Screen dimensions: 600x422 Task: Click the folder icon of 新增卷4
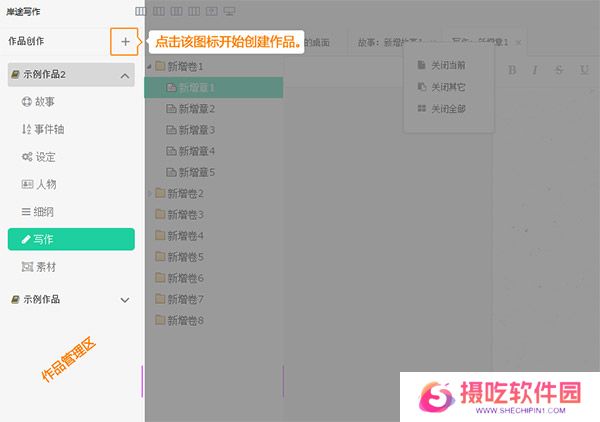pyautogui.click(x=160, y=235)
